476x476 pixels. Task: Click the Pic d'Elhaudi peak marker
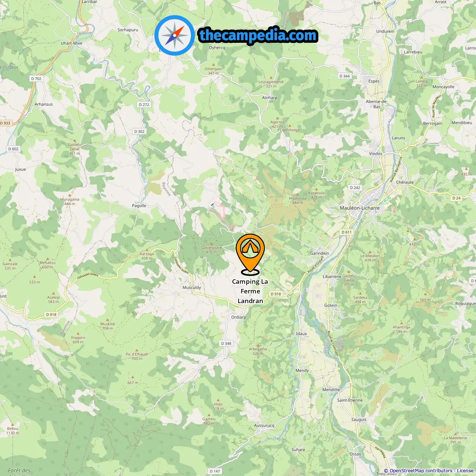click(x=137, y=350)
